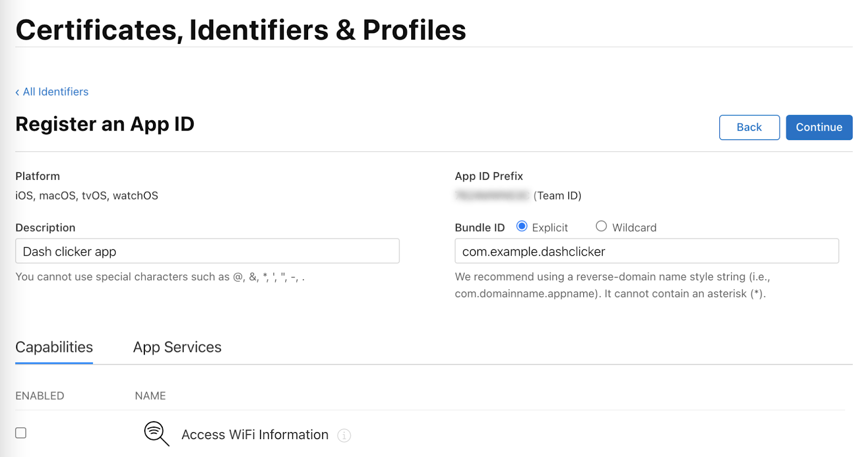Screen dimensions: 868x457
Task: Click the Description text field
Action: point(207,252)
